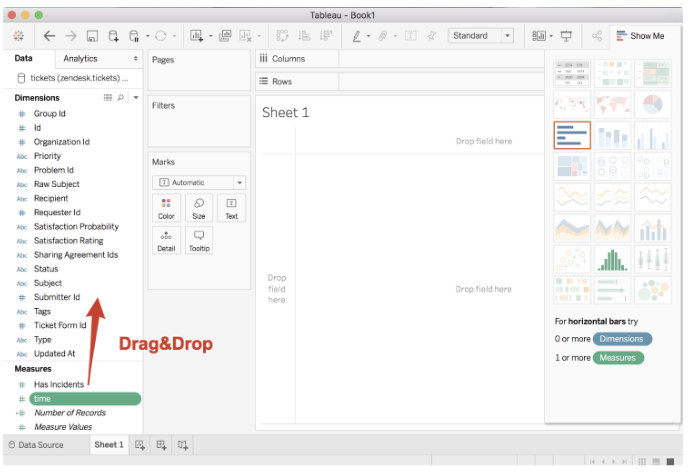Open the Color marks card
Image resolution: width=690 pixels, height=472 pixels.
[x=166, y=208]
